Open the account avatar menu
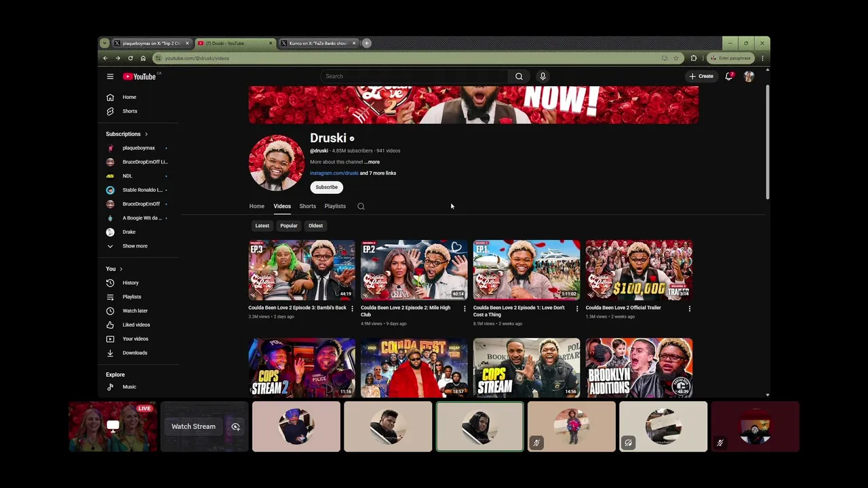 click(749, 77)
